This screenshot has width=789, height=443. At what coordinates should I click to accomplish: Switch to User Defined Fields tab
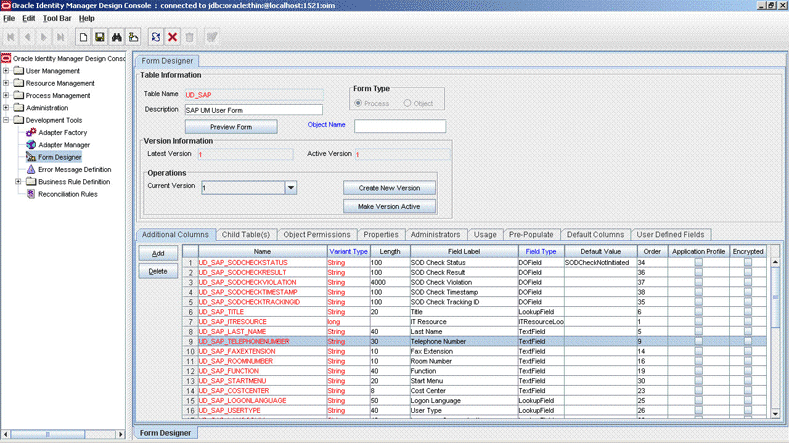(x=670, y=235)
